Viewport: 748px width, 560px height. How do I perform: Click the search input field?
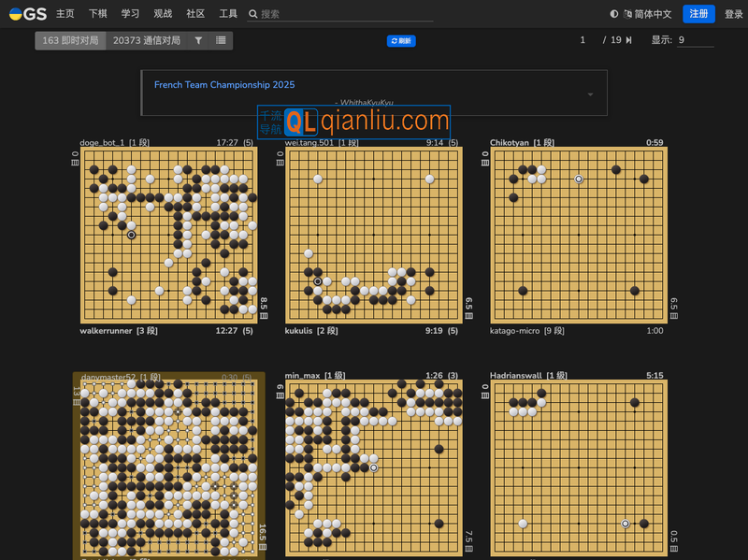pos(346,14)
